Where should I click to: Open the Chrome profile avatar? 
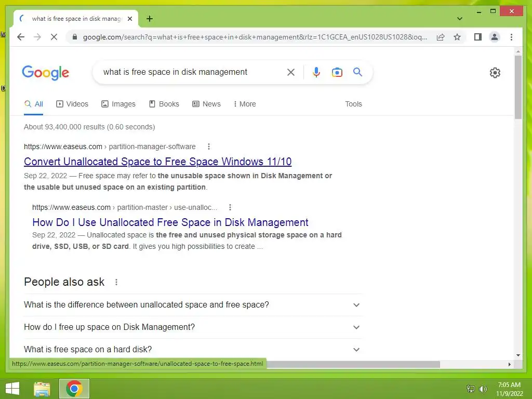(495, 37)
